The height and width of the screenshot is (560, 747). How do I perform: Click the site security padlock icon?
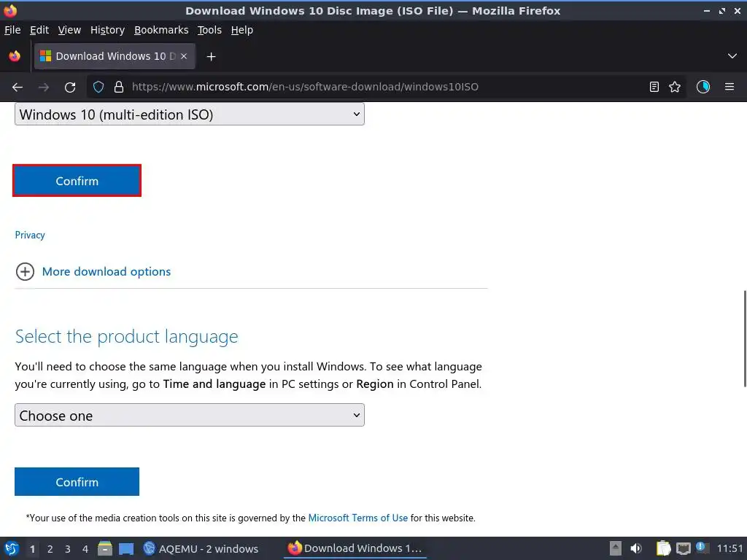tap(119, 87)
